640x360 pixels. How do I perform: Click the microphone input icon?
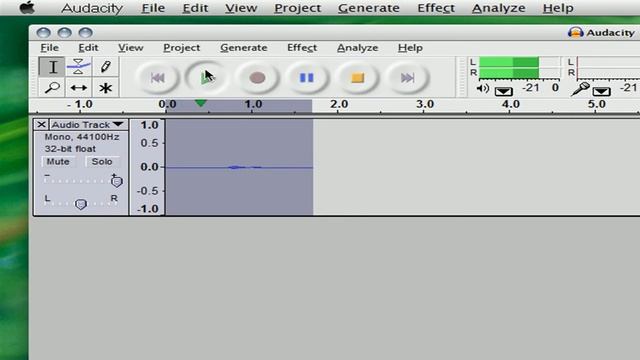580,89
